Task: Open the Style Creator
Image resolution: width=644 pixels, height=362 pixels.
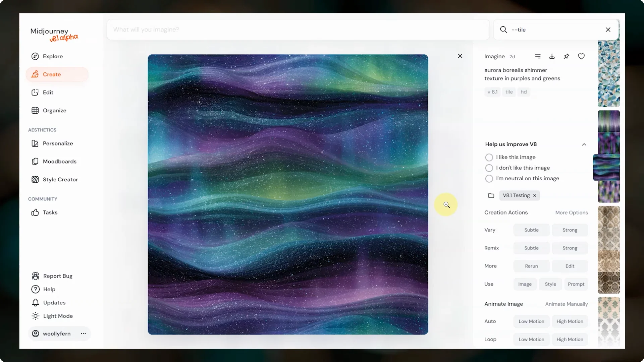Action: (60, 179)
